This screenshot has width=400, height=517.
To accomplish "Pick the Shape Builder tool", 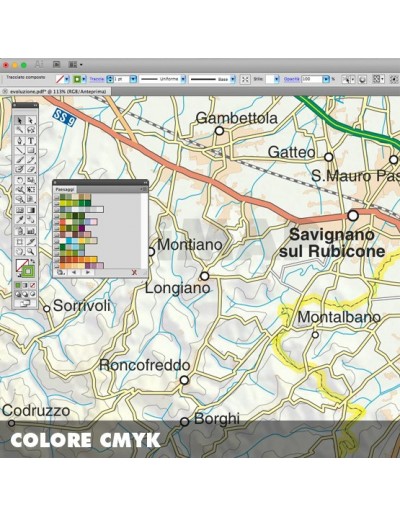I will click(20, 198).
